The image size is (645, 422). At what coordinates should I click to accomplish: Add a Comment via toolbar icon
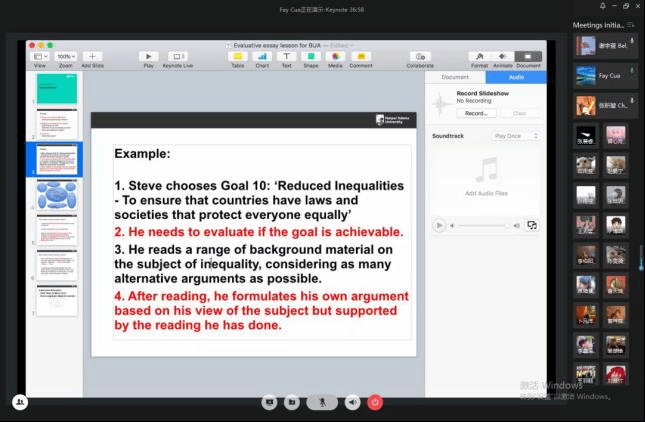[x=360, y=57]
